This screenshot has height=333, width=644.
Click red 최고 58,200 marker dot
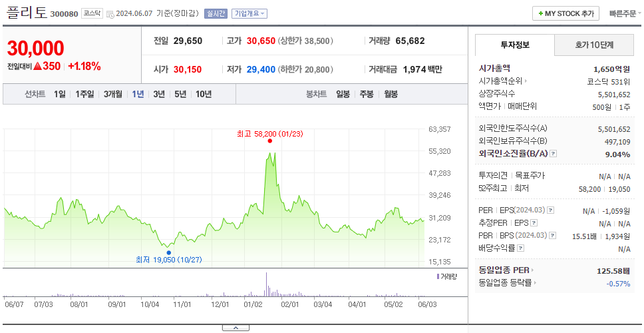coord(270,141)
